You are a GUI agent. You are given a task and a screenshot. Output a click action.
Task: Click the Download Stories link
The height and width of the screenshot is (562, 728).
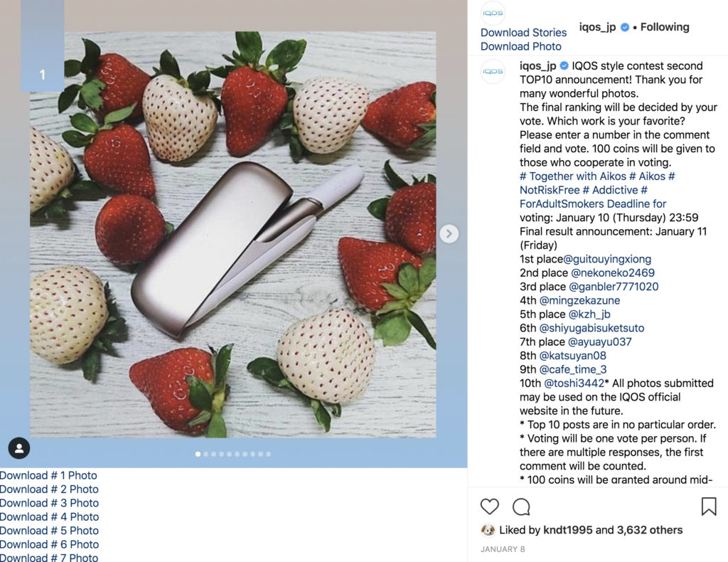pyautogui.click(x=523, y=33)
